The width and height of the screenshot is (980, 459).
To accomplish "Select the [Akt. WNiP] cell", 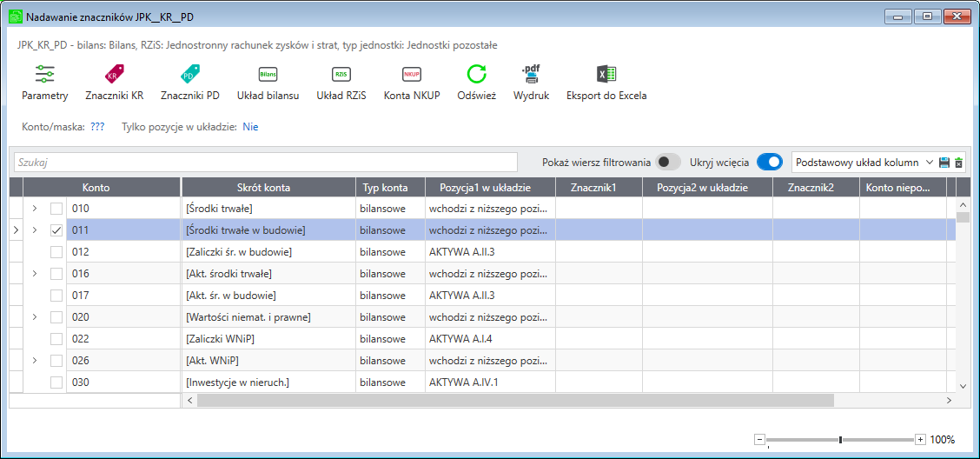I will pos(268,361).
